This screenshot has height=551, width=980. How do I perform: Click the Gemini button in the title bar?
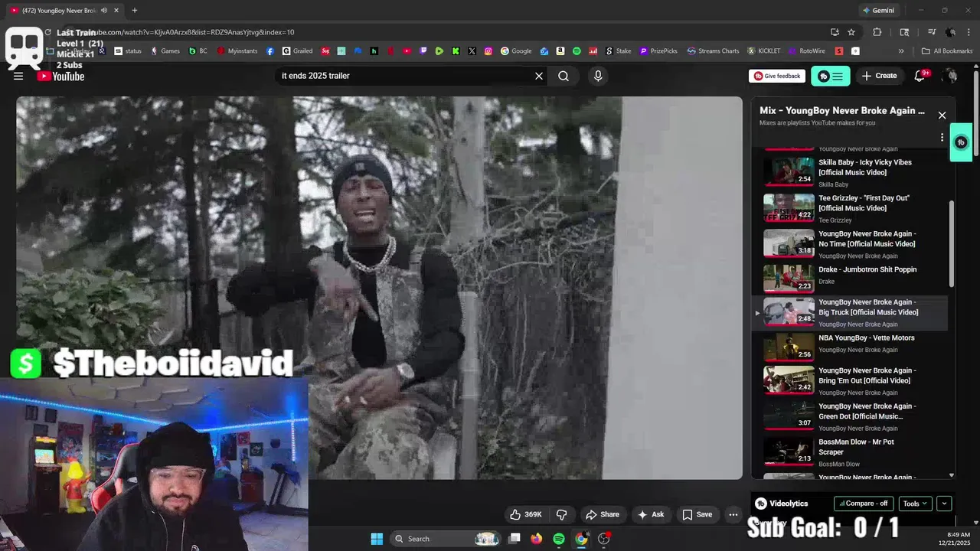point(878,11)
